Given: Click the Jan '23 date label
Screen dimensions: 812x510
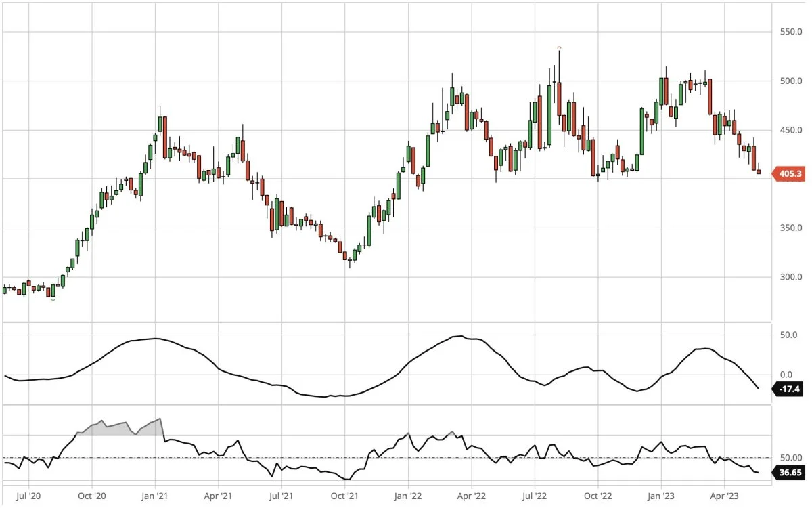Looking at the screenshot, I should point(661,496).
